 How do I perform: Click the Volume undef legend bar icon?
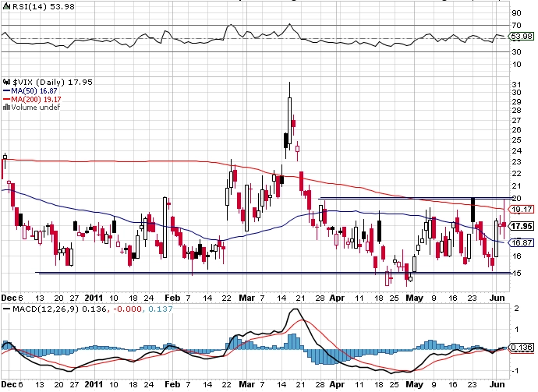5,108
